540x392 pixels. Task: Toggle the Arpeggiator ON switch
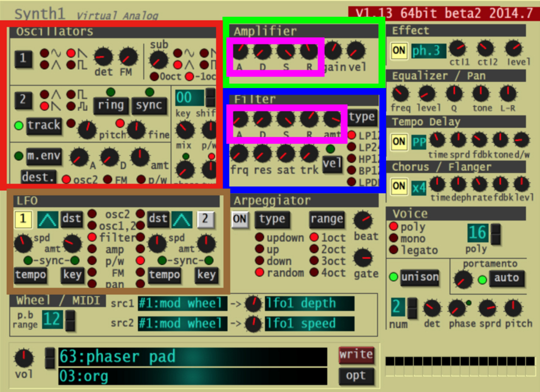pyautogui.click(x=240, y=219)
